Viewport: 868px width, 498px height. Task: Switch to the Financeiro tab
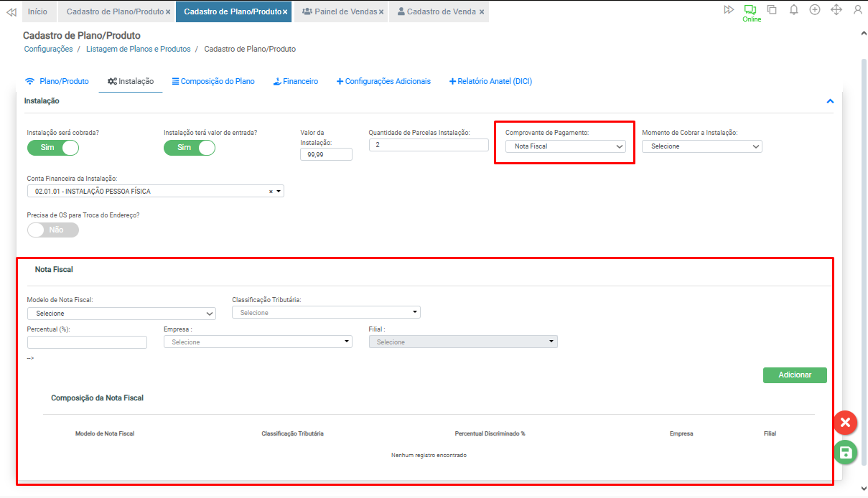pyautogui.click(x=296, y=82)
